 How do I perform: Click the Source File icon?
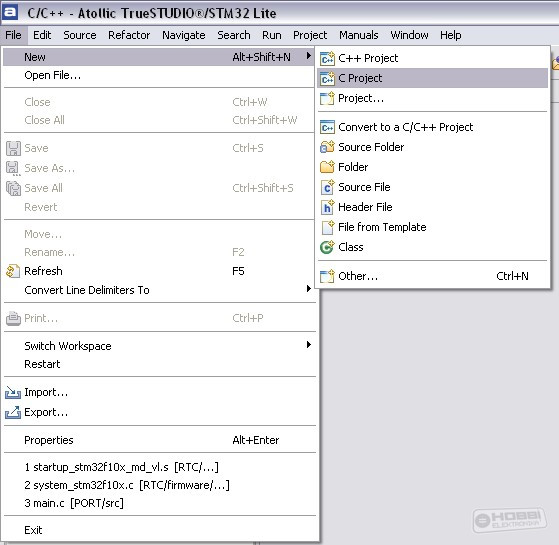click(327, 187)
